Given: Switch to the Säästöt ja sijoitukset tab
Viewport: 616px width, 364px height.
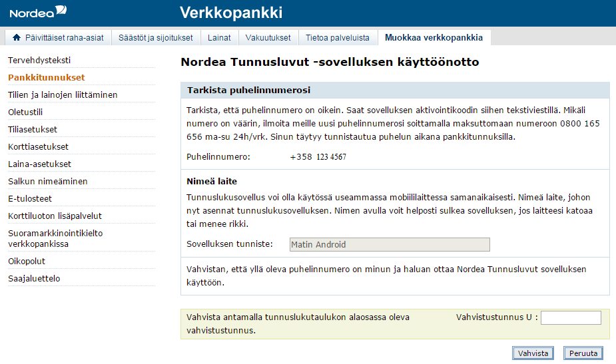Looking at the screenshot, I should coord(156,38).
